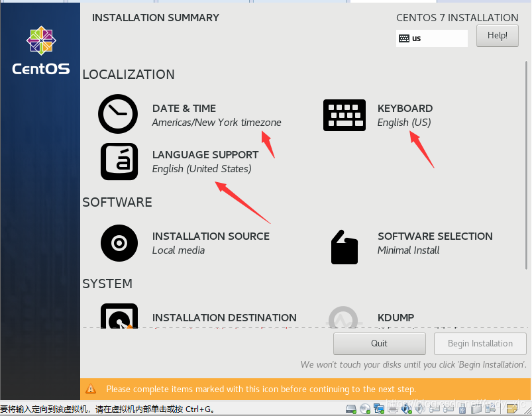Click the VMware USB controller status icon

[x=463, y=409]
